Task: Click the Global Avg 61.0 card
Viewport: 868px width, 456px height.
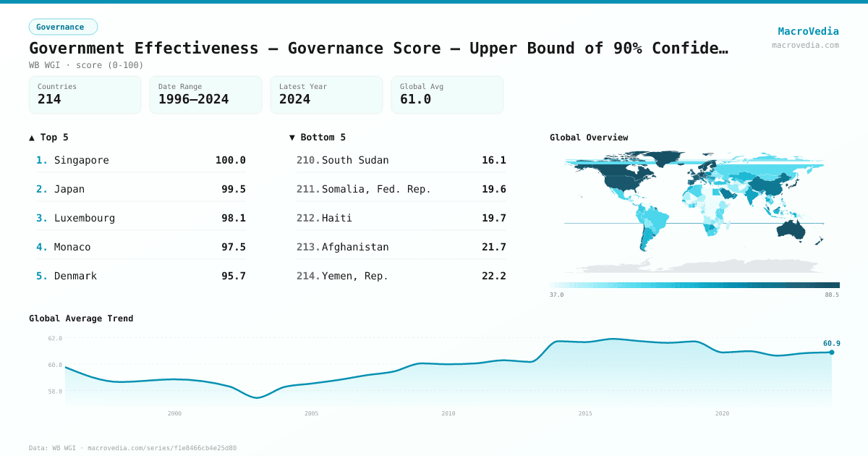Action: (x=448, y=95)
